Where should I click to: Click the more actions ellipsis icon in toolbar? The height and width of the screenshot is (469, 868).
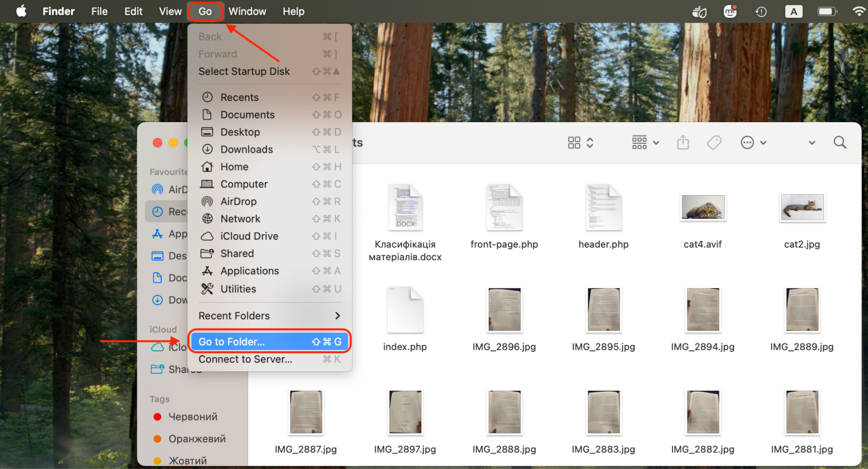[748, 142]
